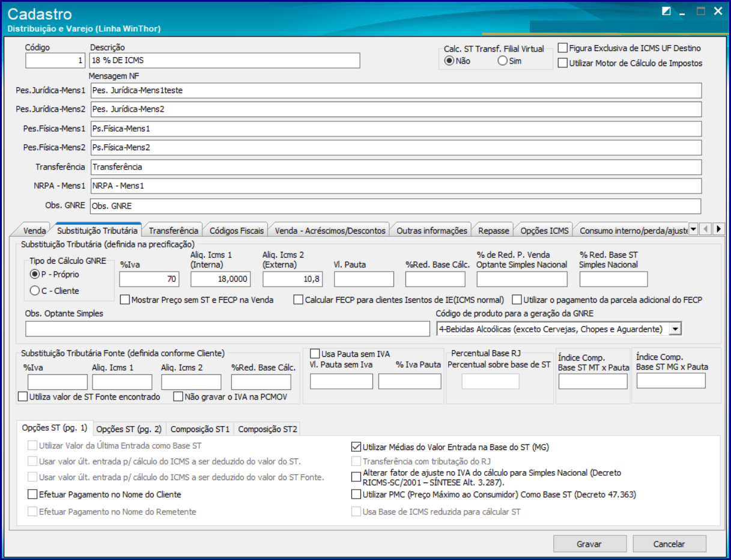The height and width of the screenshot is (560, 731).
Task: Click the Gravar button
Action: click(589, 544)
